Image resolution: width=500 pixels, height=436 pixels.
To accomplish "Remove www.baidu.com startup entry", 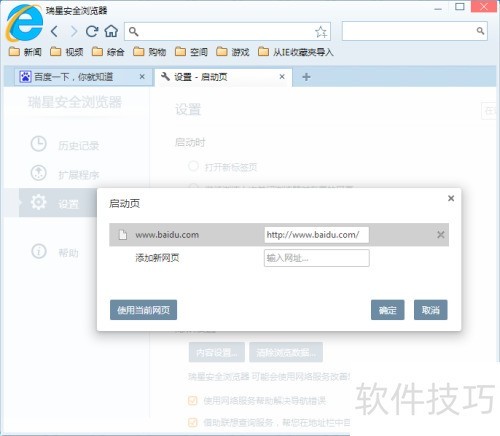I will 441,235.
